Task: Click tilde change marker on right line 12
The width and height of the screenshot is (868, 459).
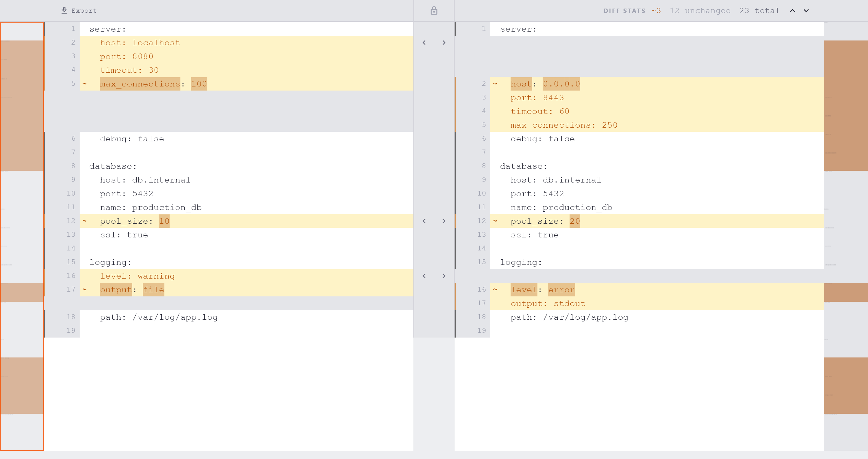Action: pos(495,221)
